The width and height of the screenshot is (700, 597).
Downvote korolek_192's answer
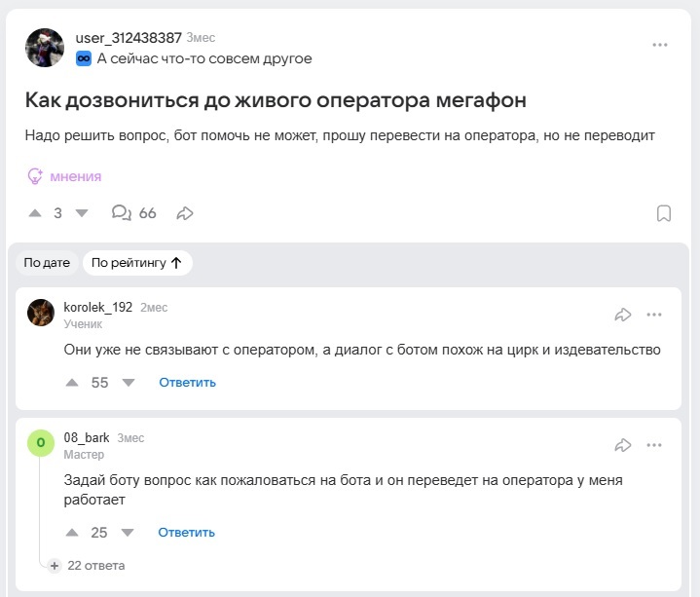click(x=129, y=383)
